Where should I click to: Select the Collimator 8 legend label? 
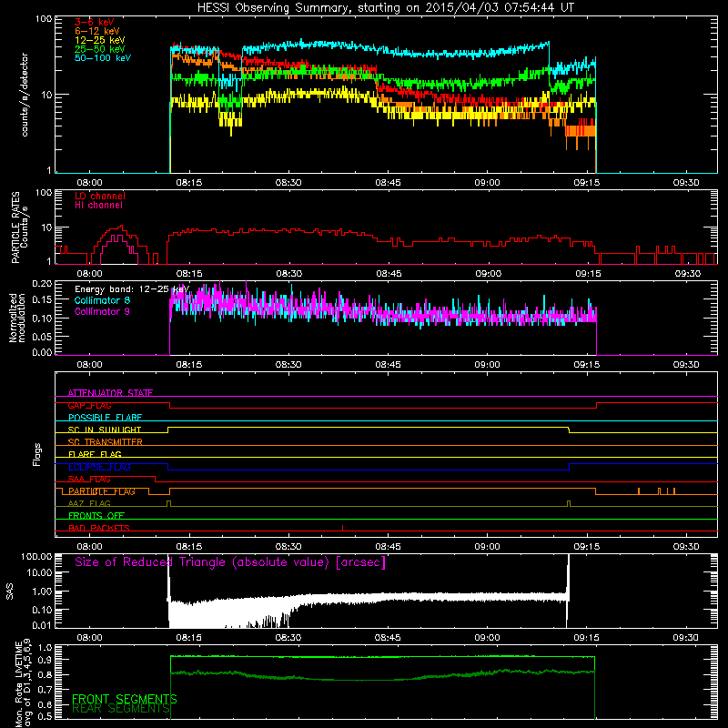click(102, 300)
